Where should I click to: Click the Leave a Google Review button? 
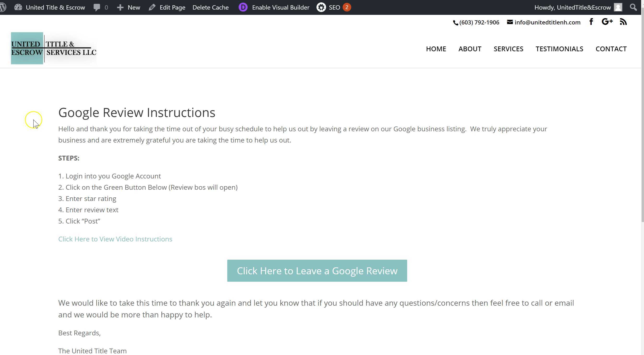317,270
